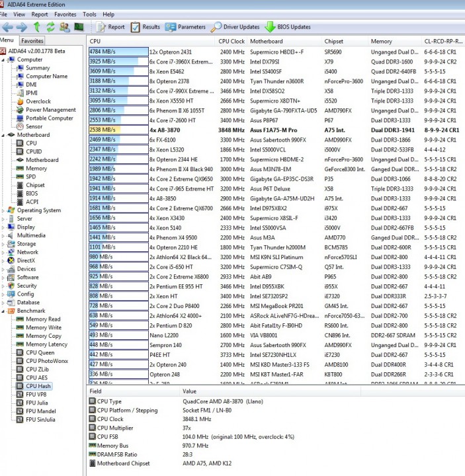The height and width of the screenshot is (476, 465).
Task: Sort by the CPU Clock column header
Action: tap(232, 41)
